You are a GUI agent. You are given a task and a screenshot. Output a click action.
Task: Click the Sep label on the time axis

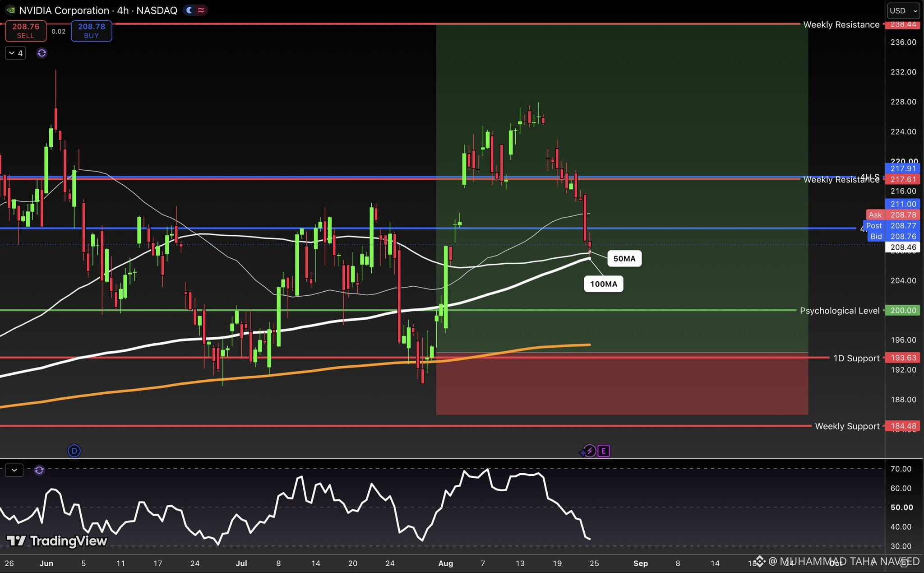pos(641,564)
